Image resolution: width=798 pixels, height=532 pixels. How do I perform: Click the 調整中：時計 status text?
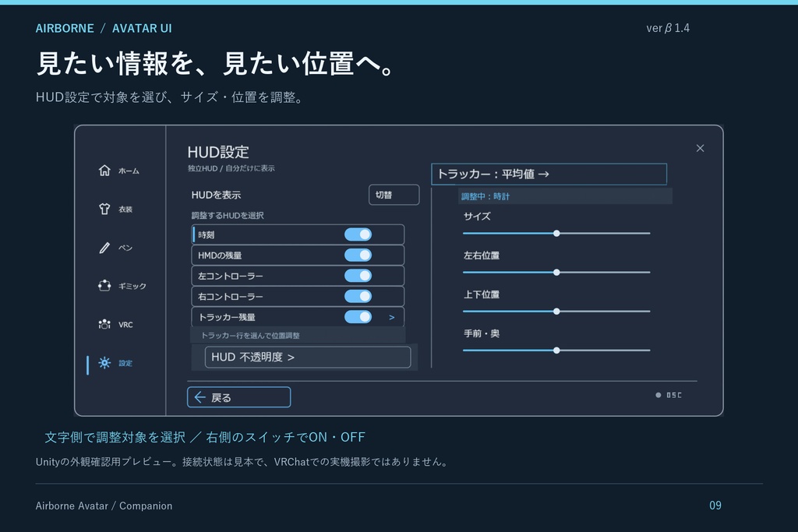point(485,196)
